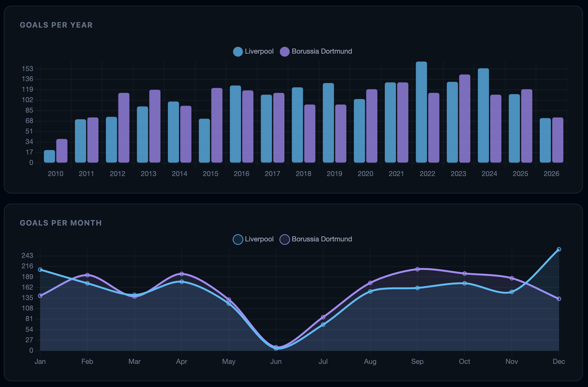The image size is (588, 387).
Task: Select Borussia Dortmund's August data point
Action: click(x=370, y=283)
